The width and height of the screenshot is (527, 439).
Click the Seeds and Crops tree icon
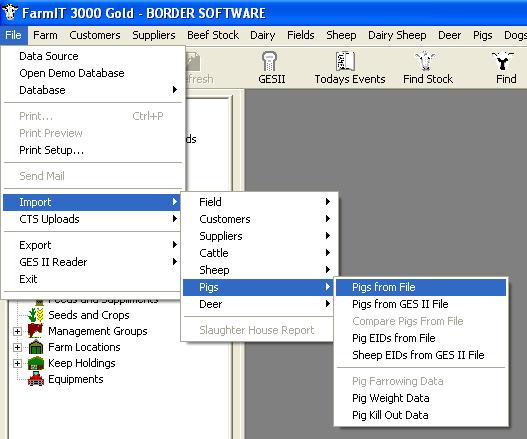[36, 315]
